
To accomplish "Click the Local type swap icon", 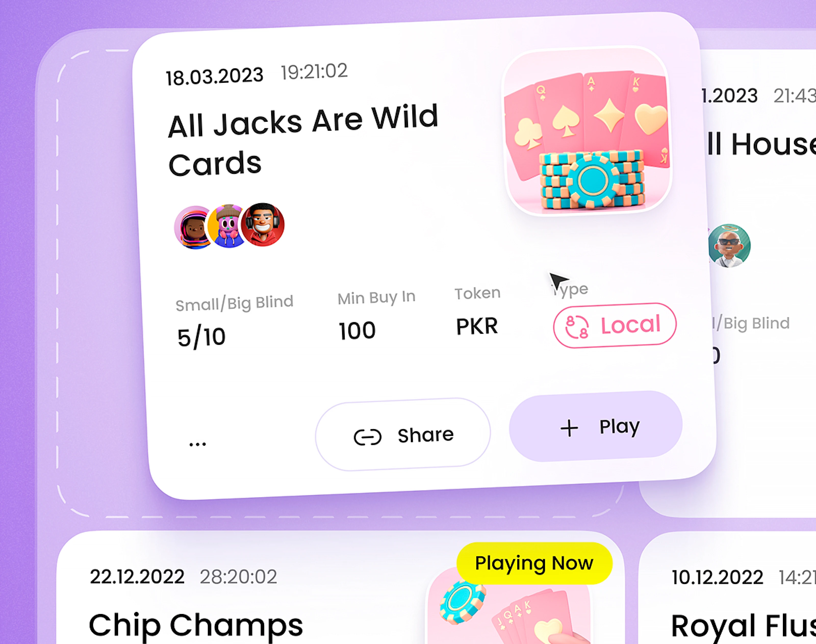I will point(577,327).
